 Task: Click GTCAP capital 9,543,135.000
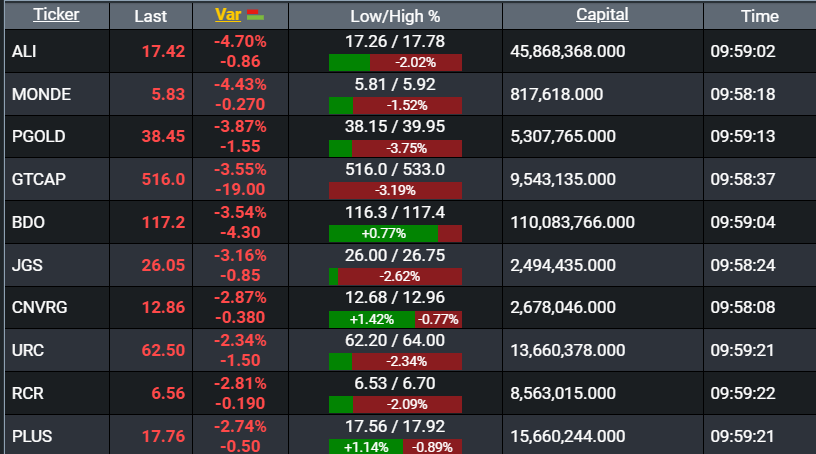coord(563,179)
